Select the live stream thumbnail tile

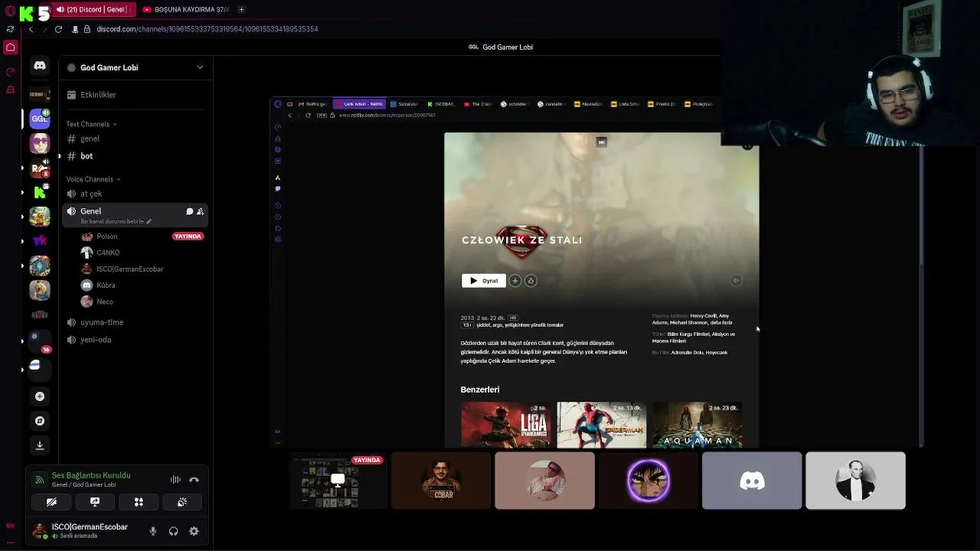point(338,481)
